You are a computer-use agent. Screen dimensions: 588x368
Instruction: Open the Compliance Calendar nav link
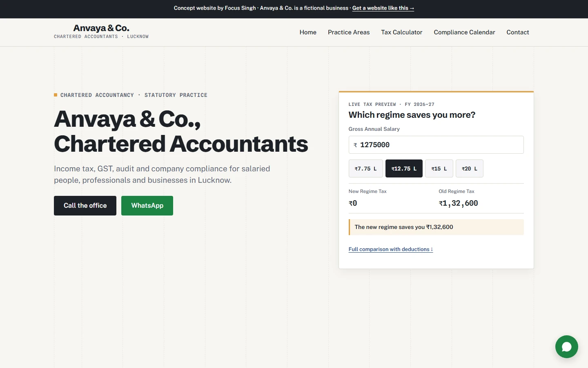click(464, 32)
